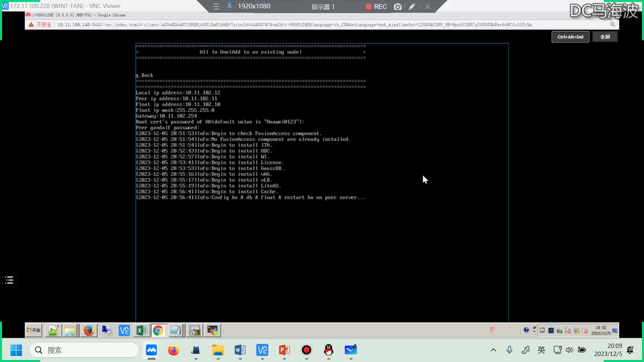Open the network computers icon in Win7 taskbar

coord(106,330)
